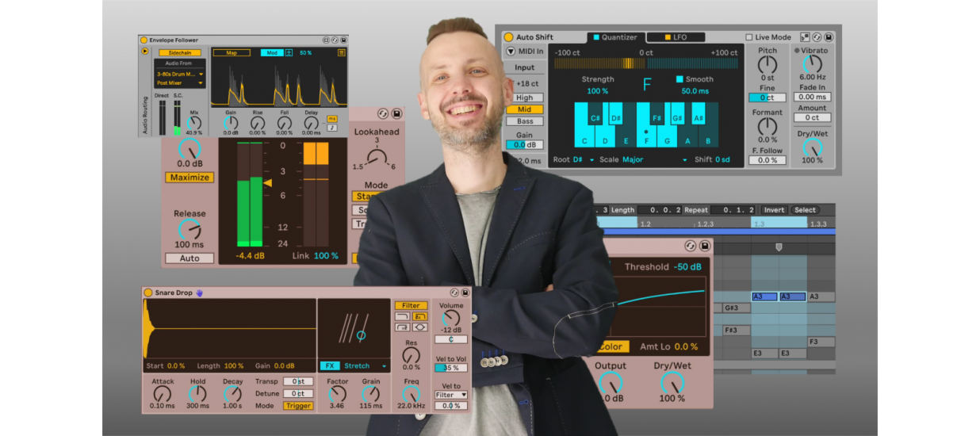Click the Fine 0 ct slider field
This screenshot has width=980, height=436.
click(x=768, y=98)
